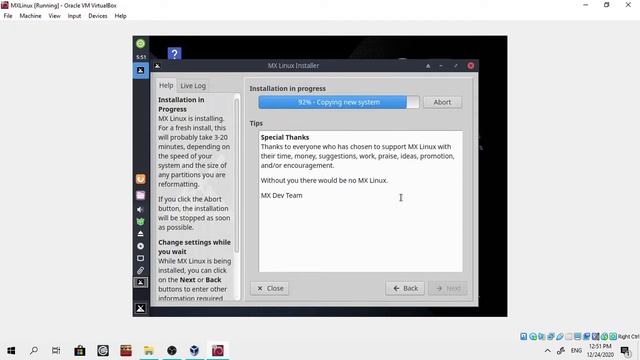
Task: Open the VirtualBox Help menu
Action: click(x=120, y=16)
